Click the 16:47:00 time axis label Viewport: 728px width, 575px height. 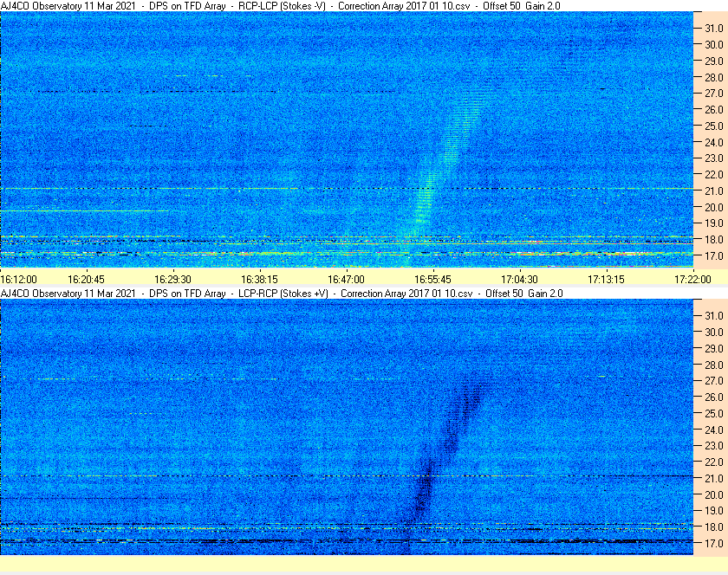346,280
